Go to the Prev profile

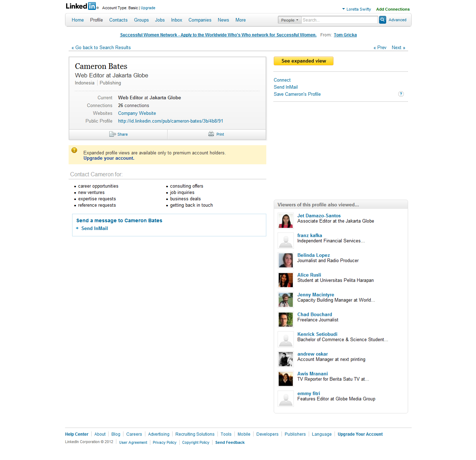[380, 48]
